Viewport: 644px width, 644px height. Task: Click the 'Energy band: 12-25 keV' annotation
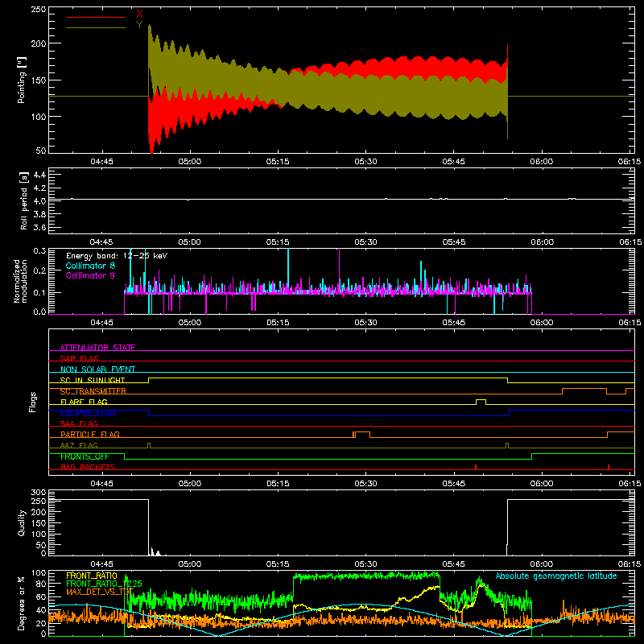coord(117,256)
